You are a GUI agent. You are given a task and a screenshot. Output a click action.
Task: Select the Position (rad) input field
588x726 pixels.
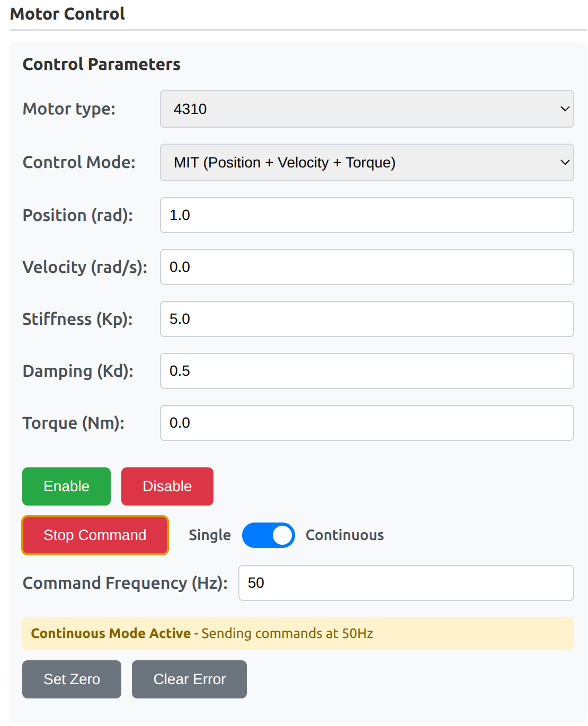(x=367, y=215)
